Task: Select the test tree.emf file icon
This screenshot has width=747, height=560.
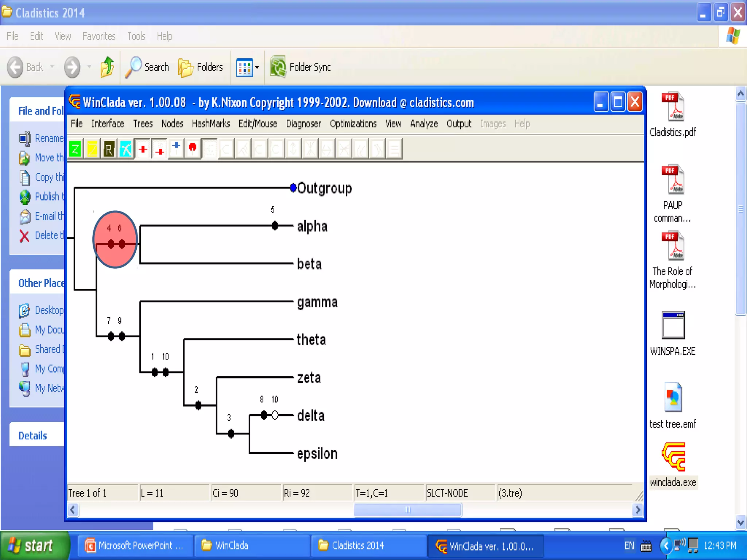Action: pyautogui.click(x=673, y=397)
